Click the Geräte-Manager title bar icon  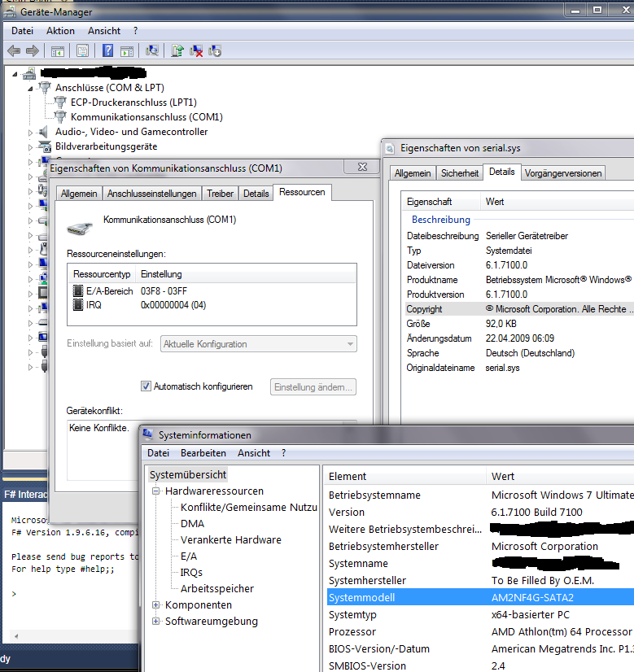(10, 11)
